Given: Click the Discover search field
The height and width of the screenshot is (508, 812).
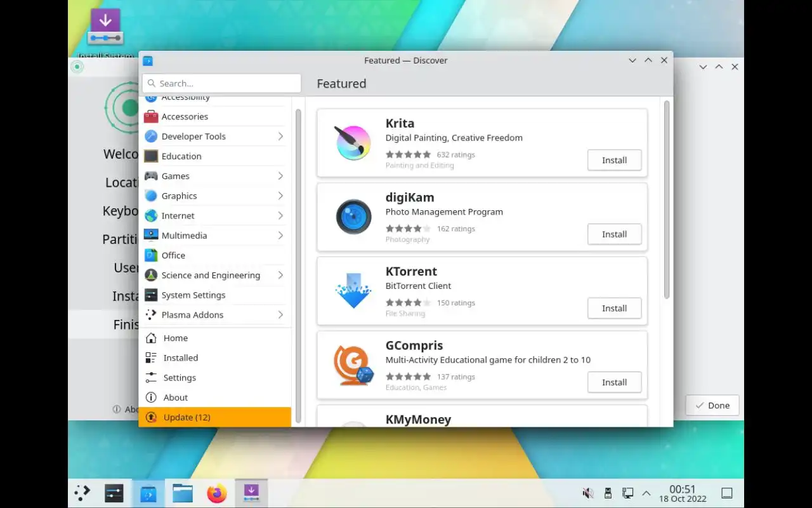Looking at the screenshot, I should point(221,83).
